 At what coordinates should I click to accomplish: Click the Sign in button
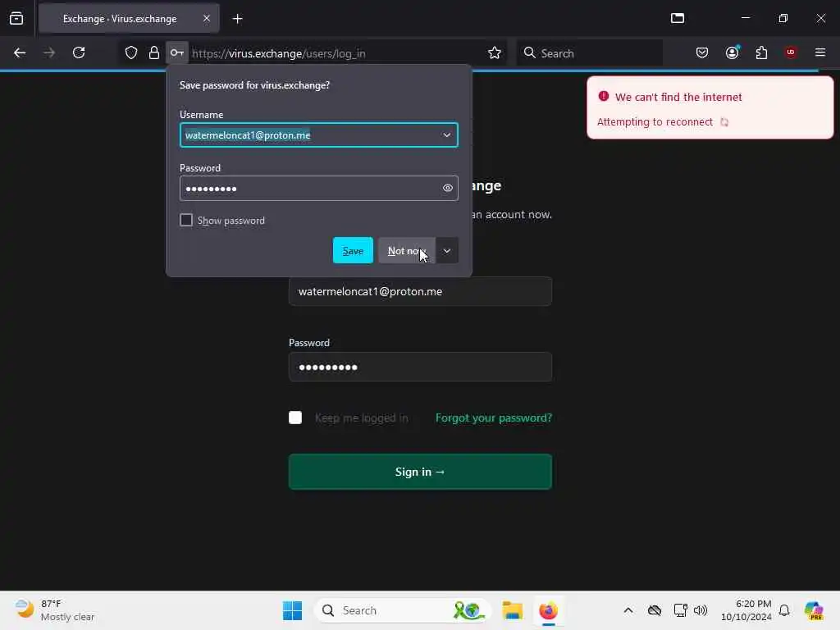coord(420,472)
